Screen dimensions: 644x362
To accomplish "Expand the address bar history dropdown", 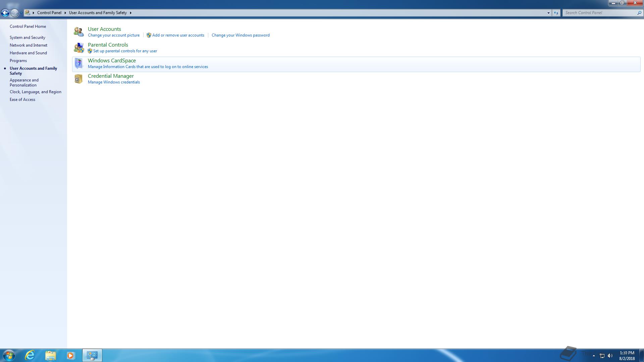I will pos(548,13).
